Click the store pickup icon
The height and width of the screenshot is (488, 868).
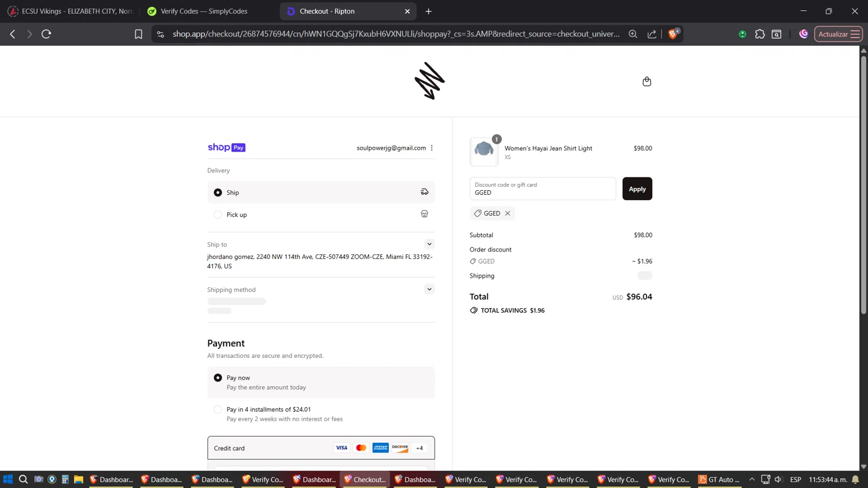[x=424, y=214]
